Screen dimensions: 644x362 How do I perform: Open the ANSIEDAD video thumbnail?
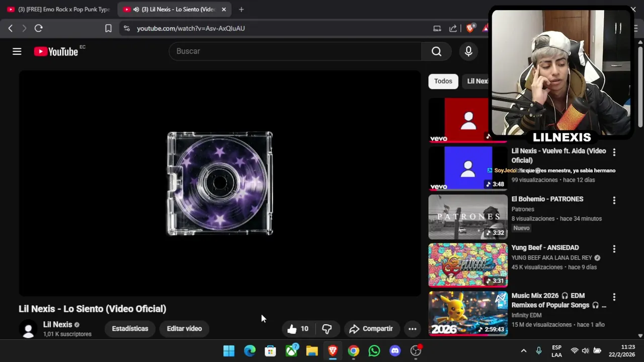468,265
